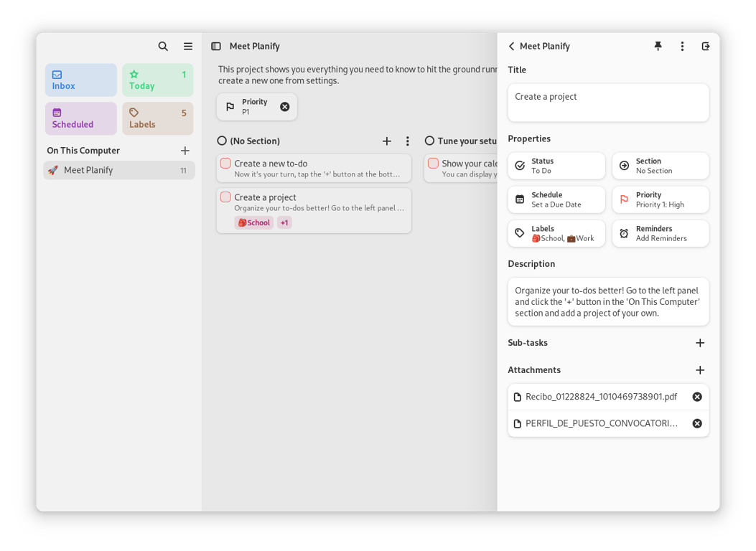Viewport: 756px width, 551px height.
Task: Open search with the magnifier icon
Action: point(163,46)
